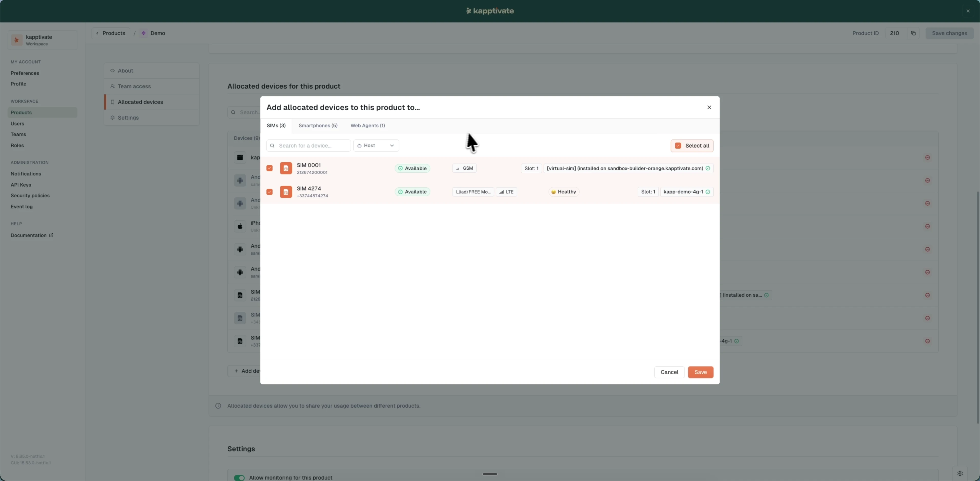This screenshot has width=980, height=481.
Task: Switch to the Web Agents (1) tab
Action: [x=367, y=126]
